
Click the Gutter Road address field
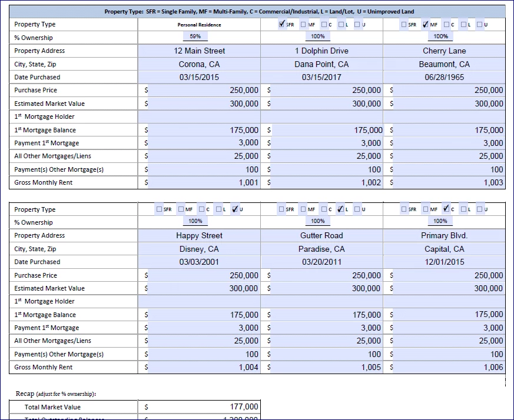click(x=321, y=235)
